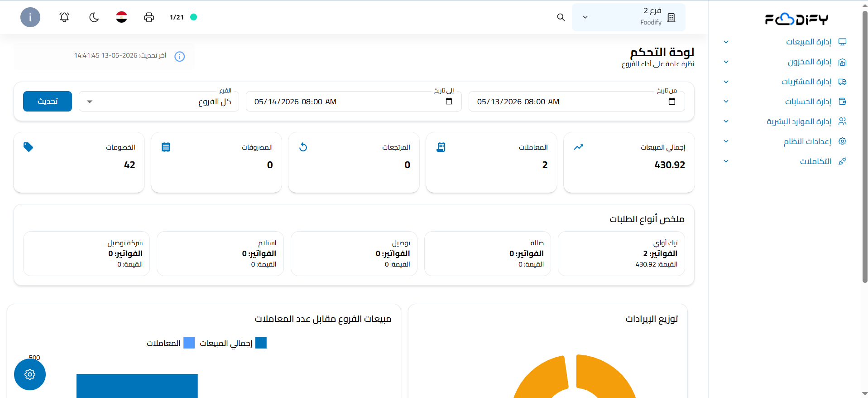Toggle إجمالي المبيعات legend swatch

(x=261, y=343)
